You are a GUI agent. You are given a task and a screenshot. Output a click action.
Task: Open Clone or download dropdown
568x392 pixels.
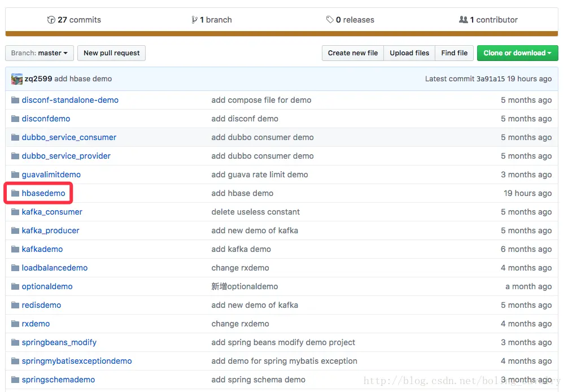517,53
